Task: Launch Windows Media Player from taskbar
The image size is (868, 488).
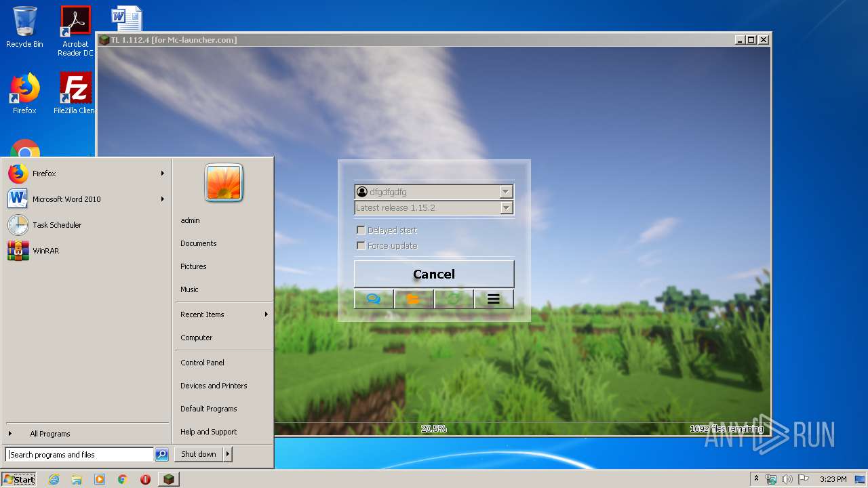Action: pyautogui.click(x=100, y=479)
